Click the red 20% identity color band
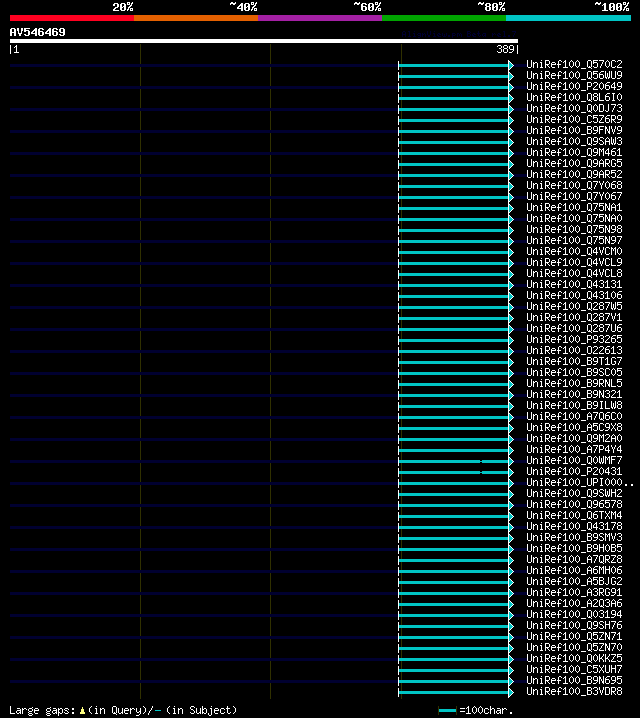640x718 pixels. click(x=72, y=18)
